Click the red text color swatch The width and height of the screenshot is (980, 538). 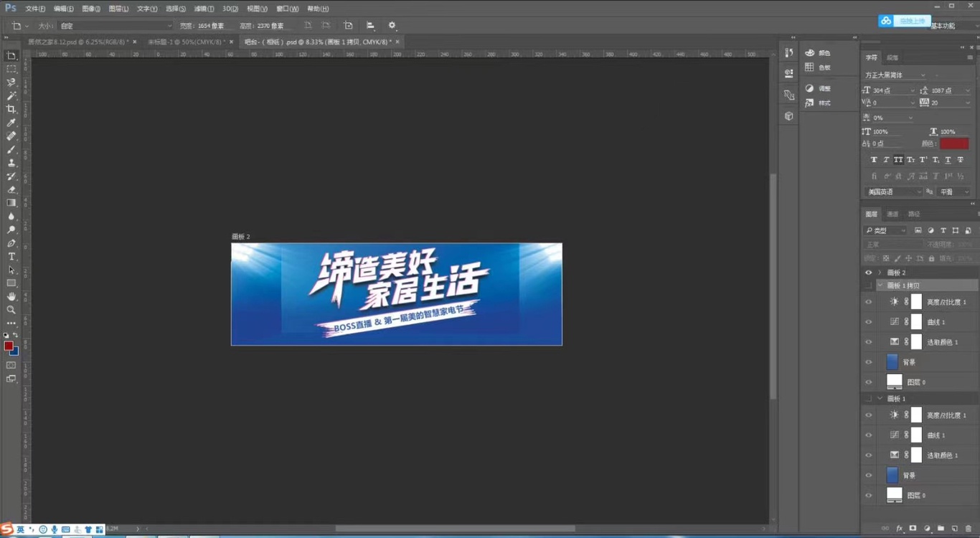pyautogui.click(x=954, y=143)
